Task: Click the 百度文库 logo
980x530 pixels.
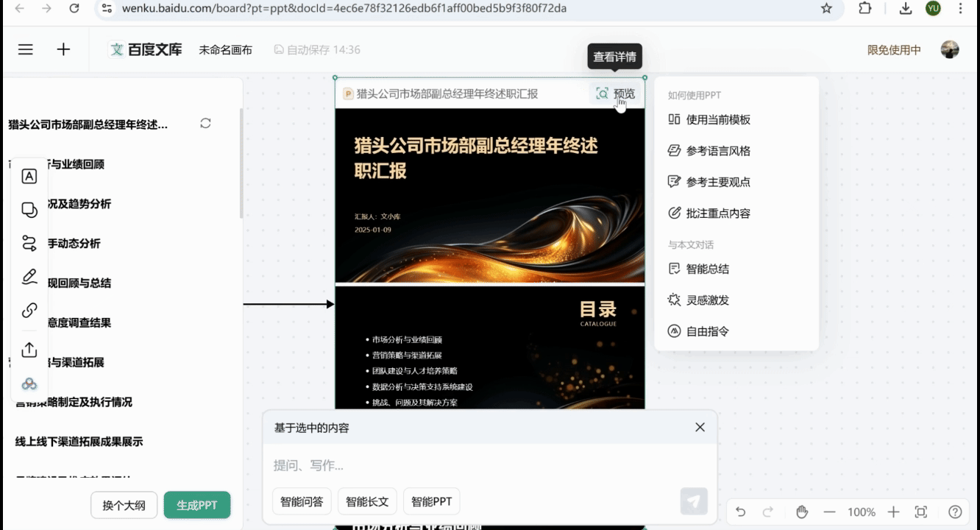Action: pyautogui.click(x=146, y=50)
